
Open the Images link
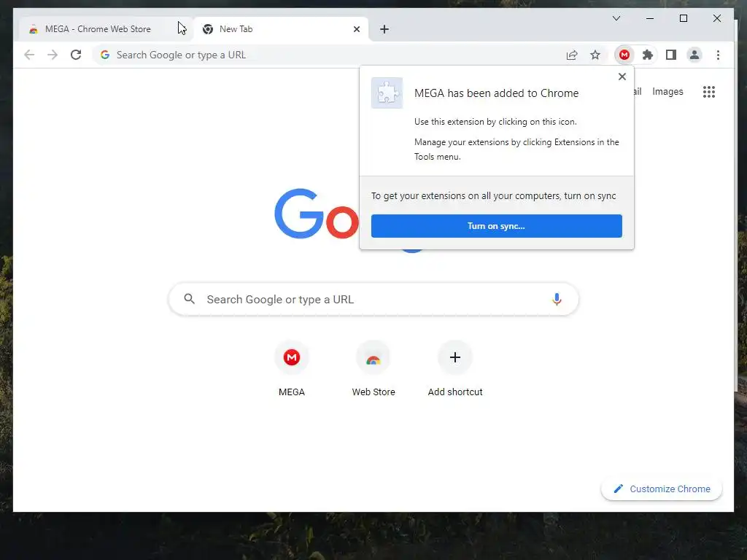(x=667, y=91)
